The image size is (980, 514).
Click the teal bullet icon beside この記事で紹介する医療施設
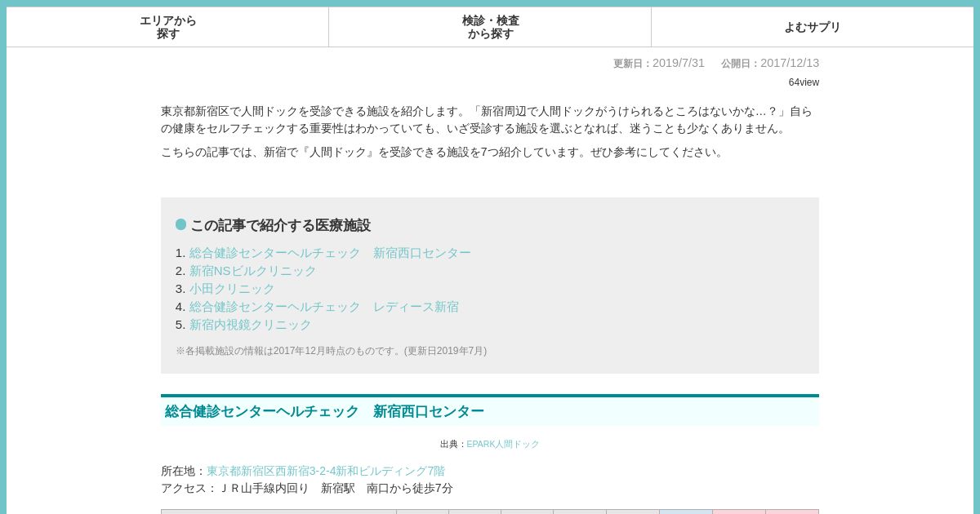(x=180, y=224)
